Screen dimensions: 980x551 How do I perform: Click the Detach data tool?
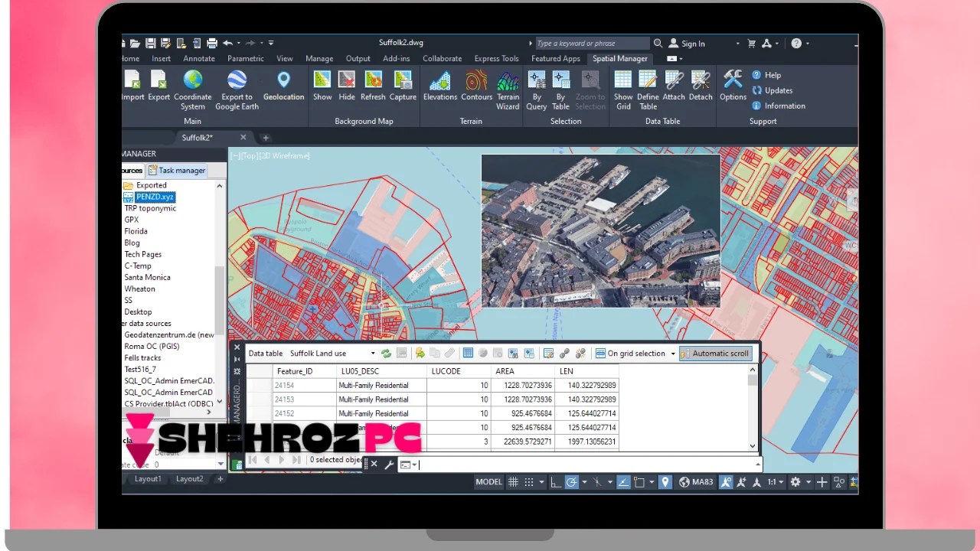[x=701, y=85]
